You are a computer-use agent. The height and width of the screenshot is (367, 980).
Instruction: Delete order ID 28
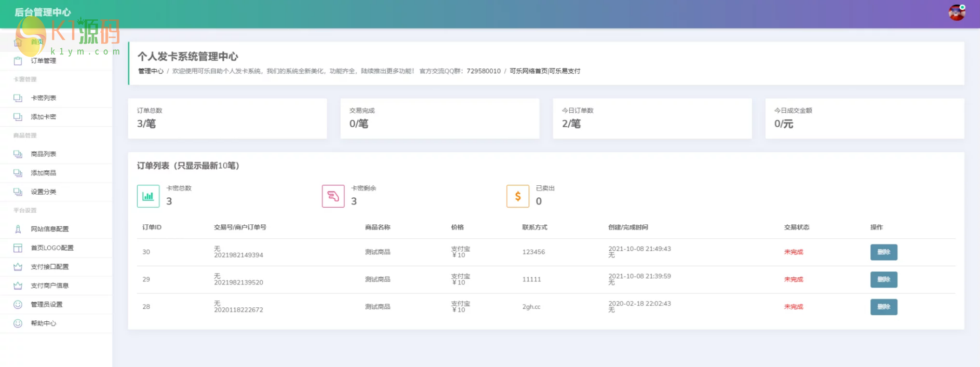(883, 307)
